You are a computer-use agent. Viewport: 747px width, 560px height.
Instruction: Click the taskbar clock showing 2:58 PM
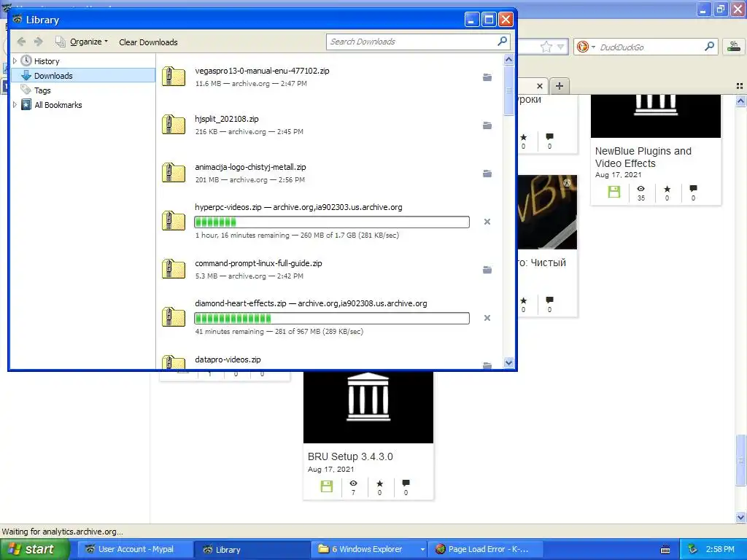pyautogui.click(x=720, y=550)
